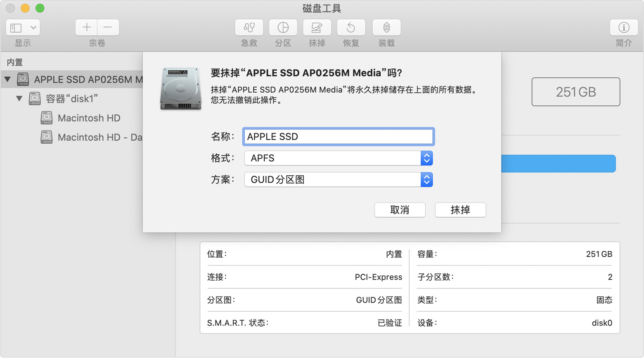Click the minus icon under 宗卷

(108, 27)
